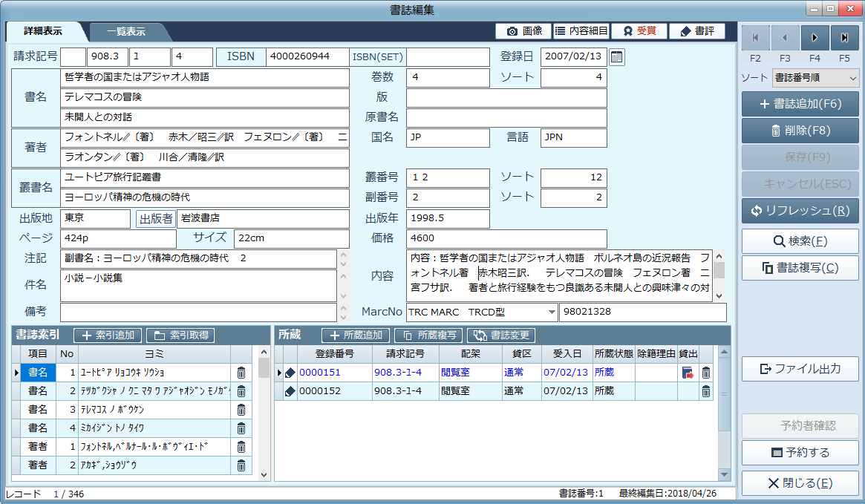
Task: Click the 所蔵追加 button
Action: 356,336
